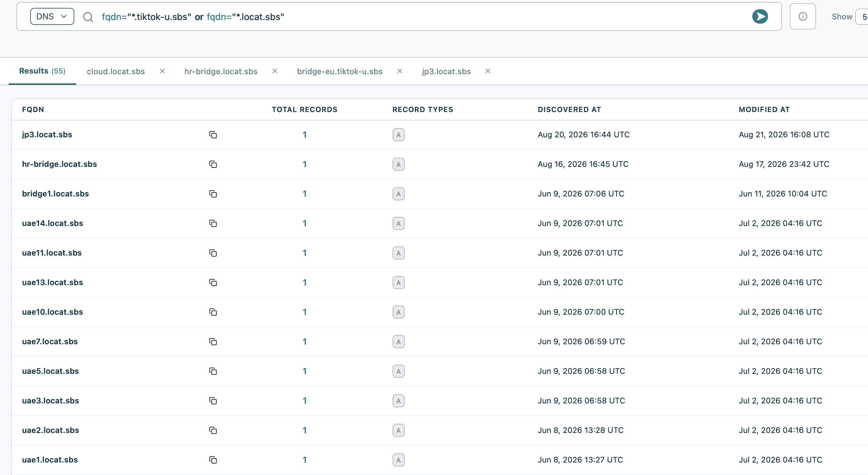
Task: Click the A record badge for bridge1.locat.sbs
Action: pos(398,194)
